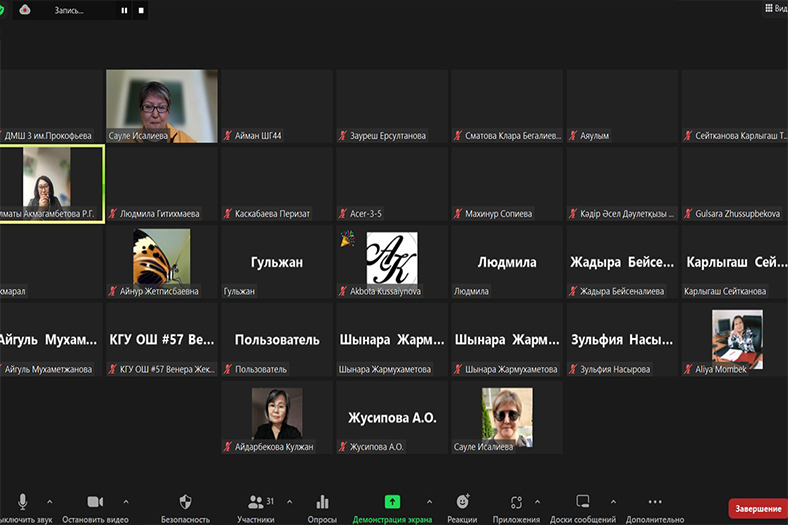
Task: Pause the recording in the top bar
Action: coord(124,10)
